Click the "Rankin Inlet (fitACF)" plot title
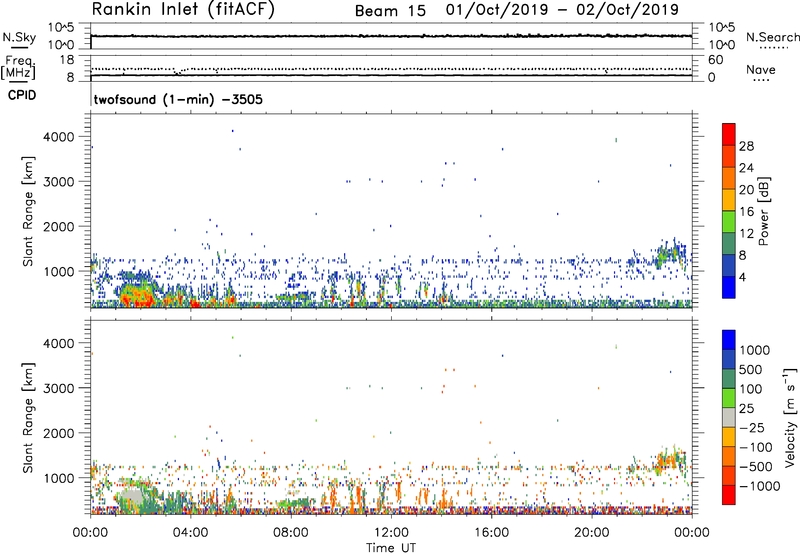Screen dimensions: 800x554 (183, 10)
